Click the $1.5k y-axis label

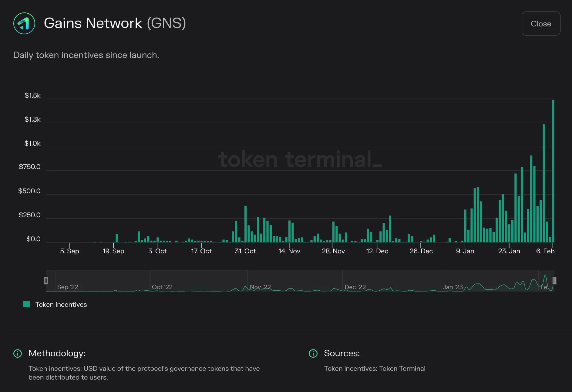click(32, 96)
